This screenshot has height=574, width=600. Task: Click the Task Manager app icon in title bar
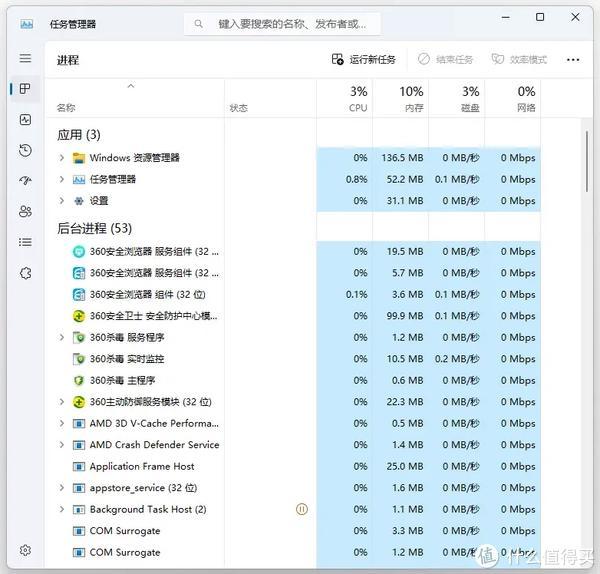click(26, 24)
